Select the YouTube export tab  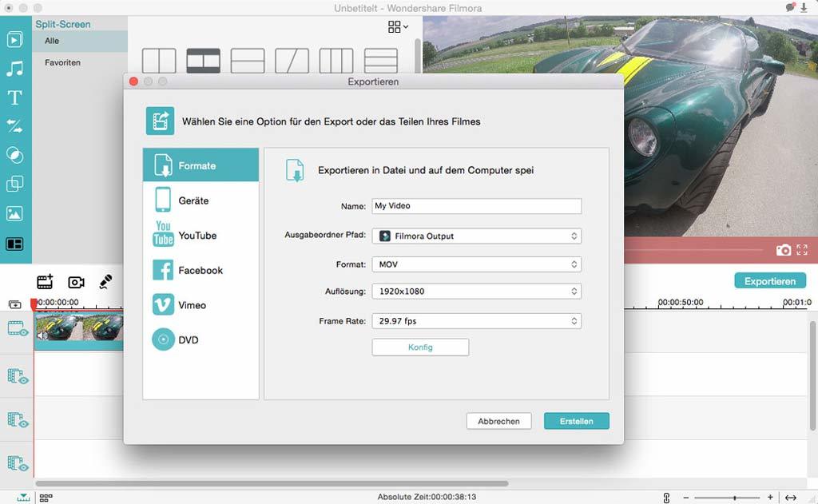[x=201, y=236]
